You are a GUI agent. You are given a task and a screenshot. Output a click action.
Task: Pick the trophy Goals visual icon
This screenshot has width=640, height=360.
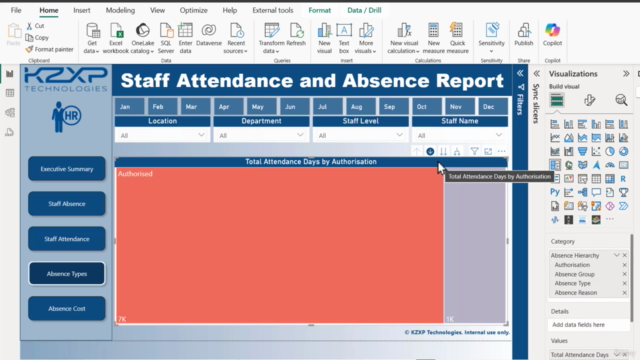(x=623, y=192)
